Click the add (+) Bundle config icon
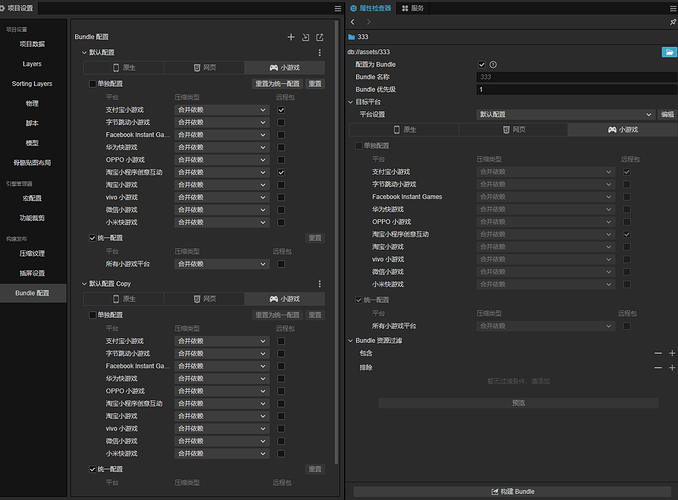The image size is (678, 500). 291,37
